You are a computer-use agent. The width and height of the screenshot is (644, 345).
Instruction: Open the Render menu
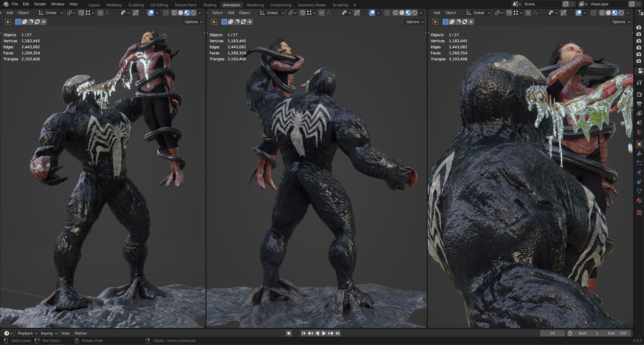tap(40, 4)
